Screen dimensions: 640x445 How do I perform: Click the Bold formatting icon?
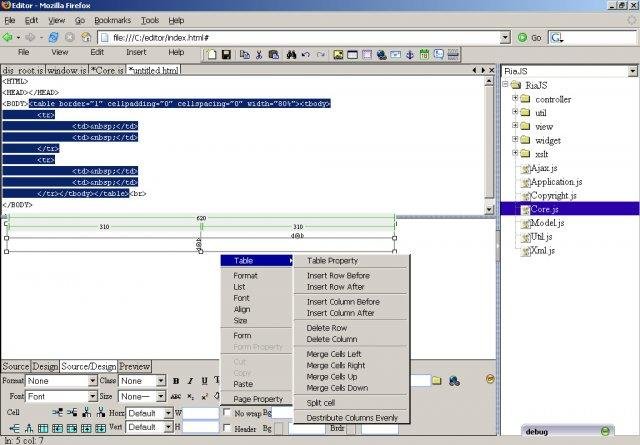pyautogui.click(x=176, y=381)
